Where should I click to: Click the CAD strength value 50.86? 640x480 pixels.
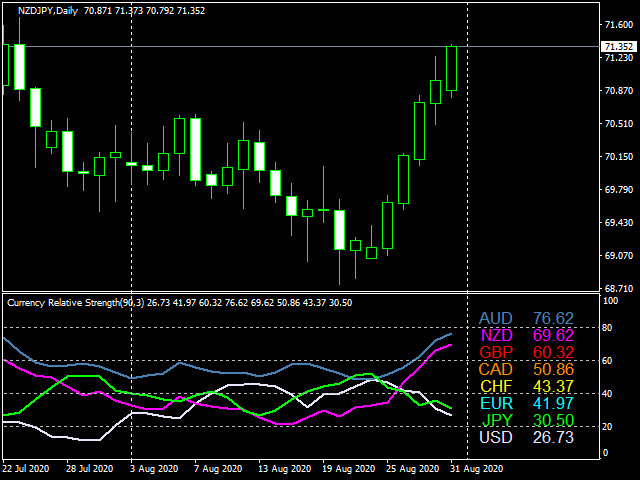click(x=553, y=369)
